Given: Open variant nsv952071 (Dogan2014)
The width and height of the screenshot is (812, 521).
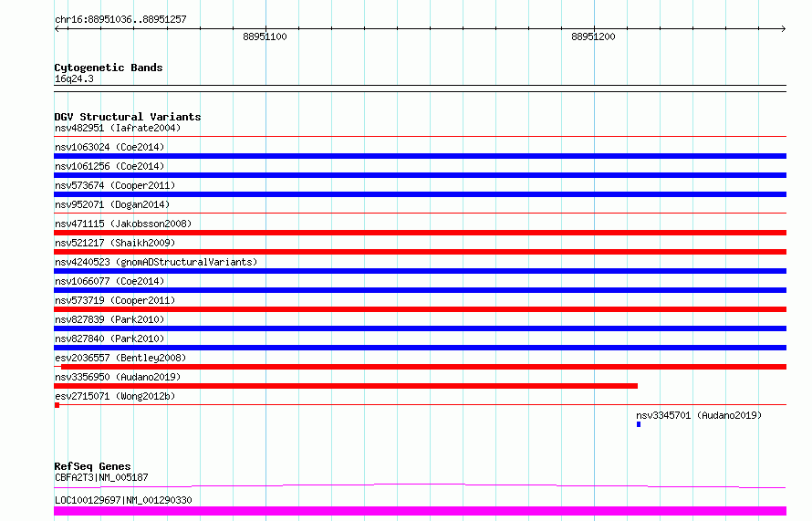Looking at the screenshot, I should coord(112,204).
